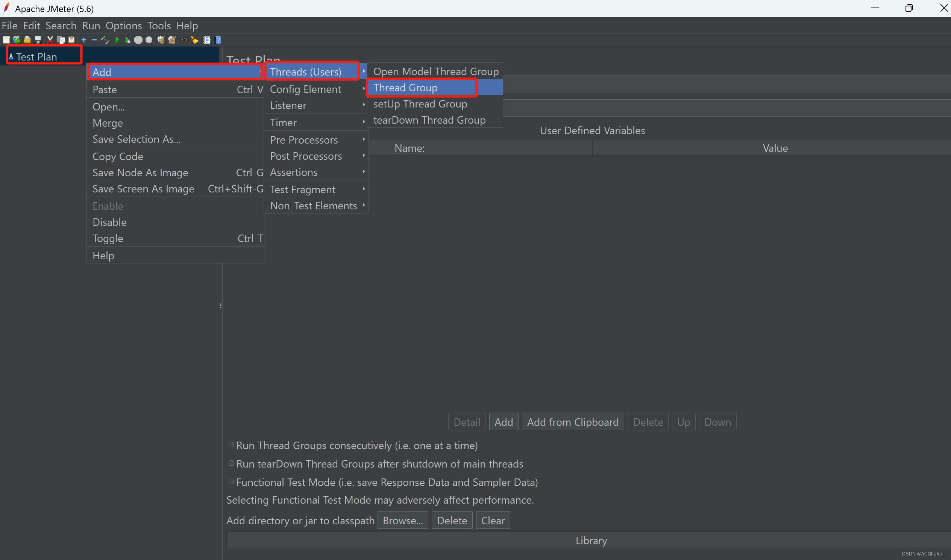Choose Open Model Thread Group

[435, 71]
